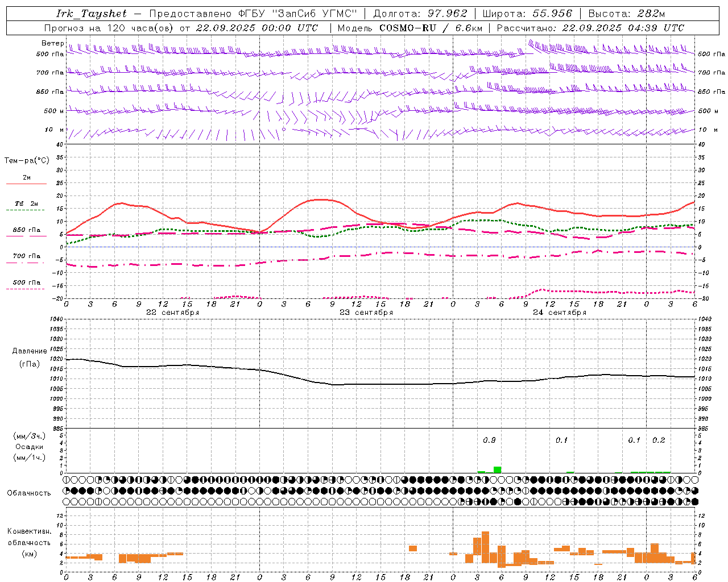Click the 0.2 precipitation total value
This screenshot has height=582, width=728.
coord(659,440)
